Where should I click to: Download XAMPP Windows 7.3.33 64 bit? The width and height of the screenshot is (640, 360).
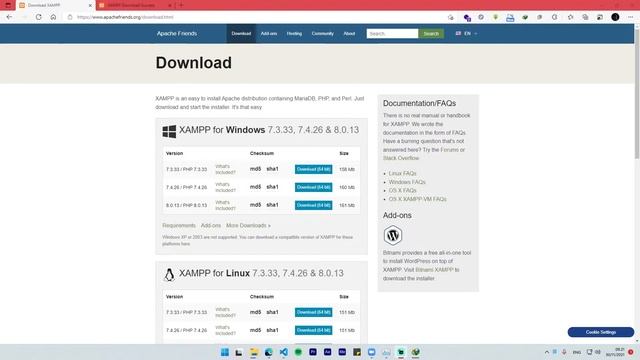point(313,169)
